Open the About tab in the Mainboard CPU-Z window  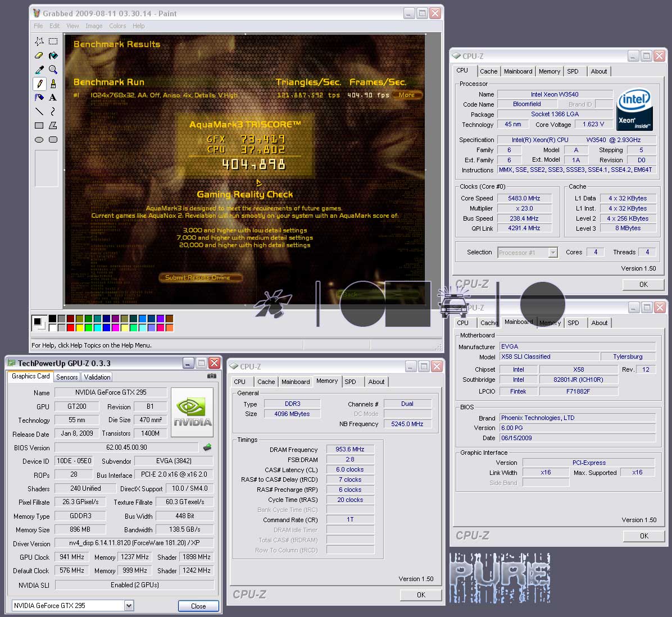599,323
